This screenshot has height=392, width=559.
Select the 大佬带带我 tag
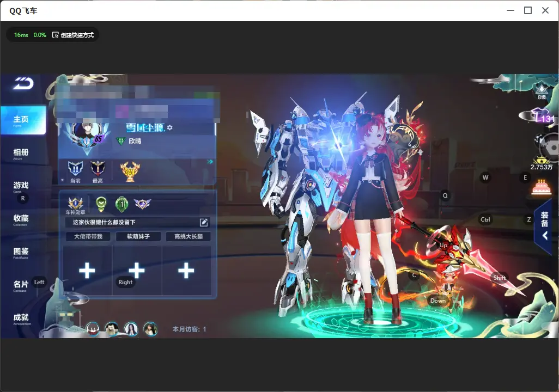point(88,236)
